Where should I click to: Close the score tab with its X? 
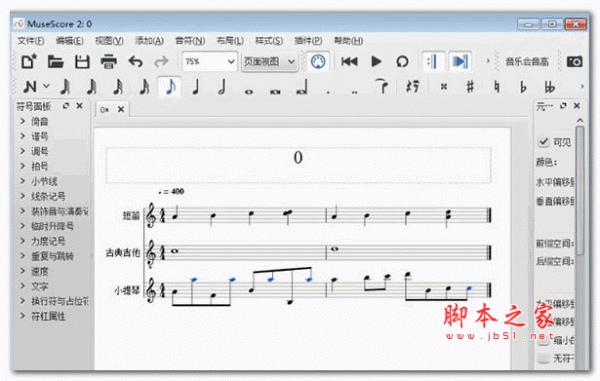(x=121, y=109)
